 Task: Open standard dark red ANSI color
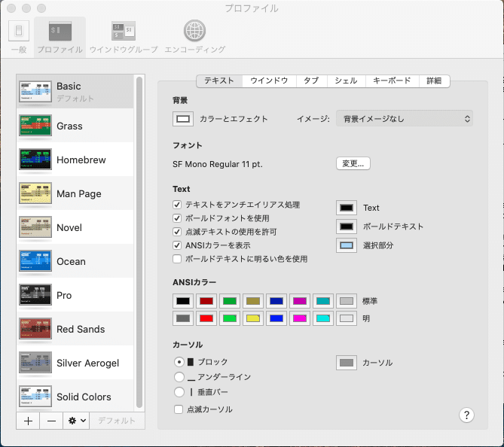click(x=206, y=301)
